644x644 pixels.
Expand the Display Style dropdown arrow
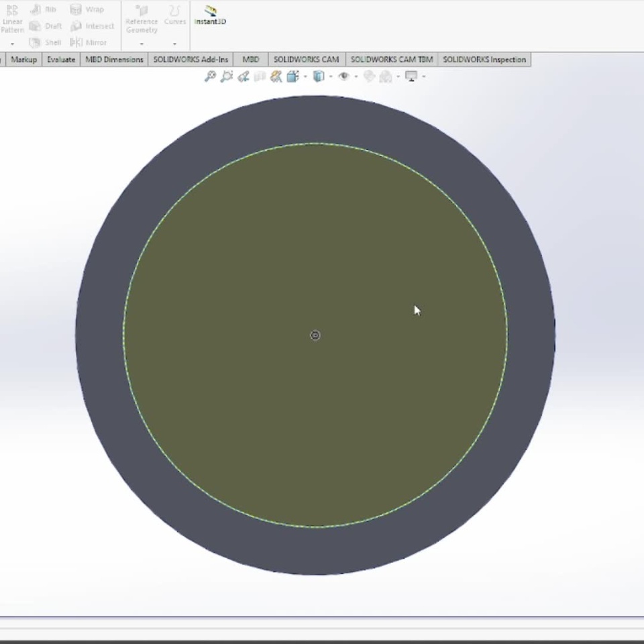point(331,76)
